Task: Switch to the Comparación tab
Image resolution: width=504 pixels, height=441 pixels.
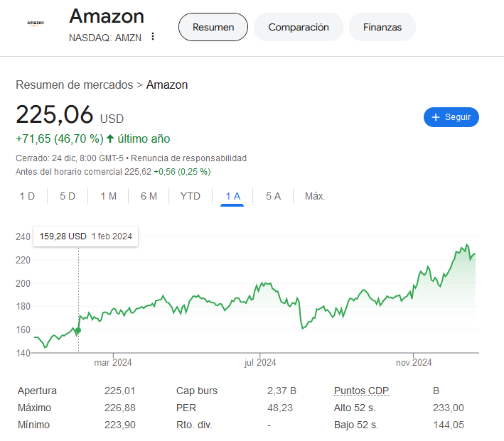Action: click(299, 27)
